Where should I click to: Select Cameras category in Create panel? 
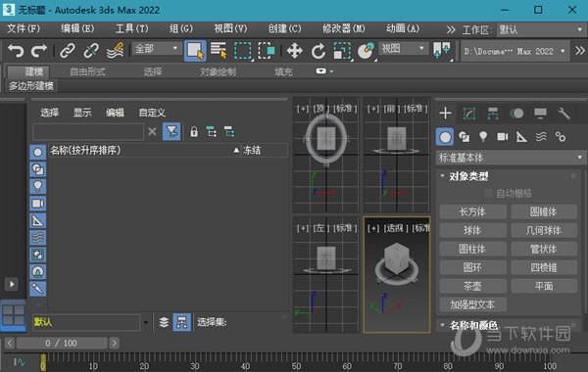pyautogui.click(x=503, y=137)
